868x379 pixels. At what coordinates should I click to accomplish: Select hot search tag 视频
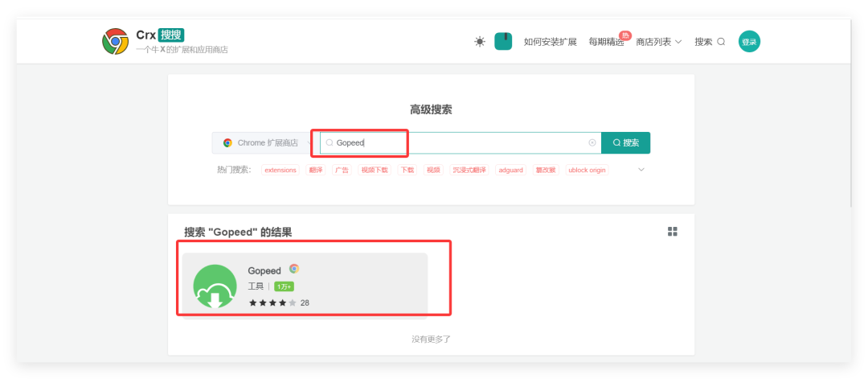(433, 170)
